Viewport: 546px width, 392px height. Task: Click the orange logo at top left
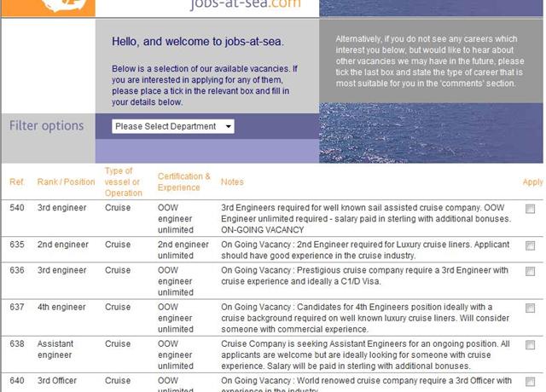(48, 8)
